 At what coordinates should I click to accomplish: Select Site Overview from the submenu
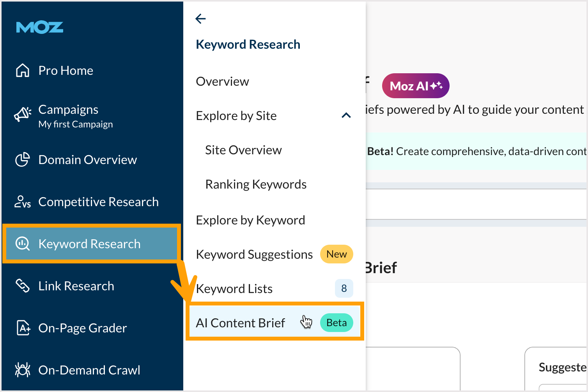pos(243,150)
